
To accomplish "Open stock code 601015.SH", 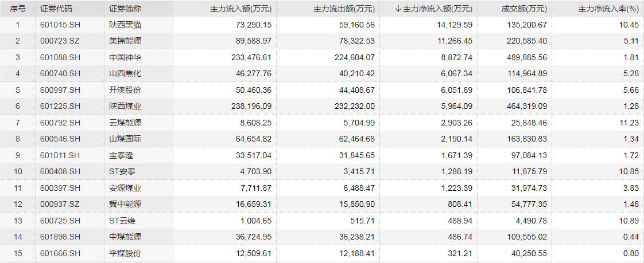I will (x=60, y=25).
